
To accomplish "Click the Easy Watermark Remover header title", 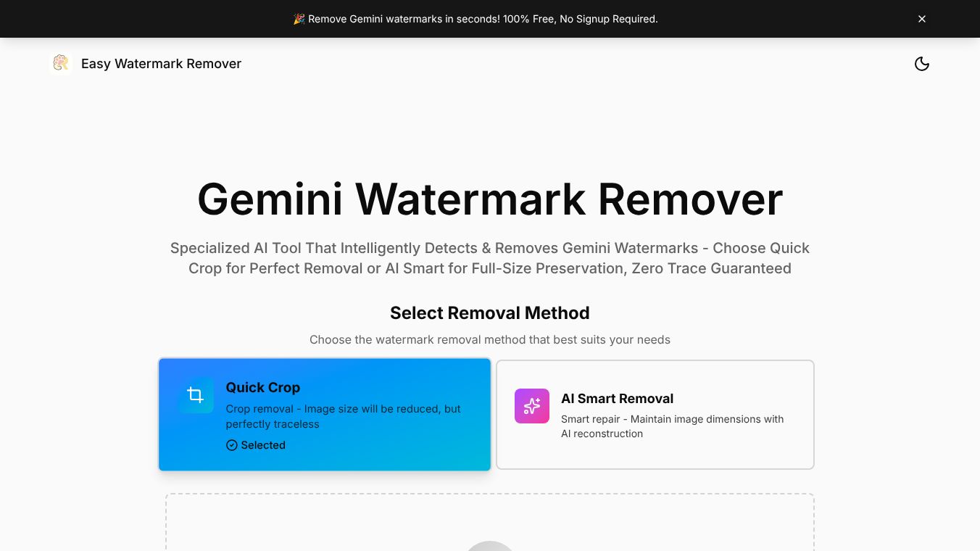I will tap(161, 64).
